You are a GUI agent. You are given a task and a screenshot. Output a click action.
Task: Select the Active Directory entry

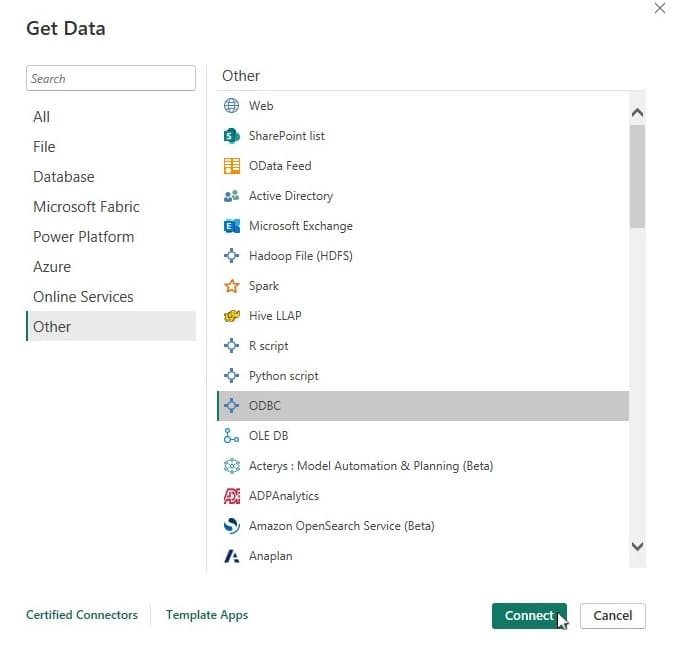point(423,196)
